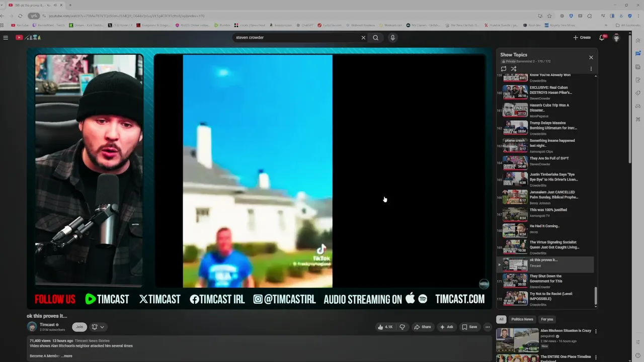Click the YouTube logo home icon
Screen dimensions: 644x362
28,37
